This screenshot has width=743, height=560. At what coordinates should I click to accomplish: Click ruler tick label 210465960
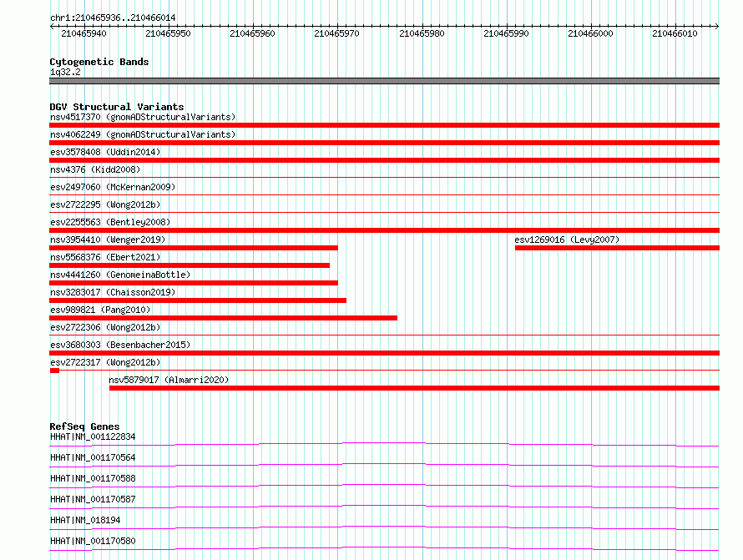click(x=253, y=33)
